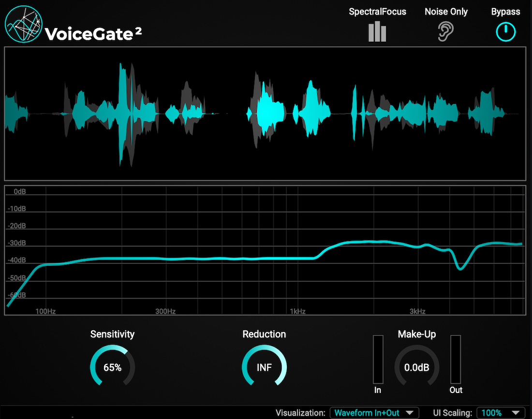This screenshot has width=532, height=419.
Task: Adjust the Sensitivity dial at 65%
Action: [x=112, y=367]
